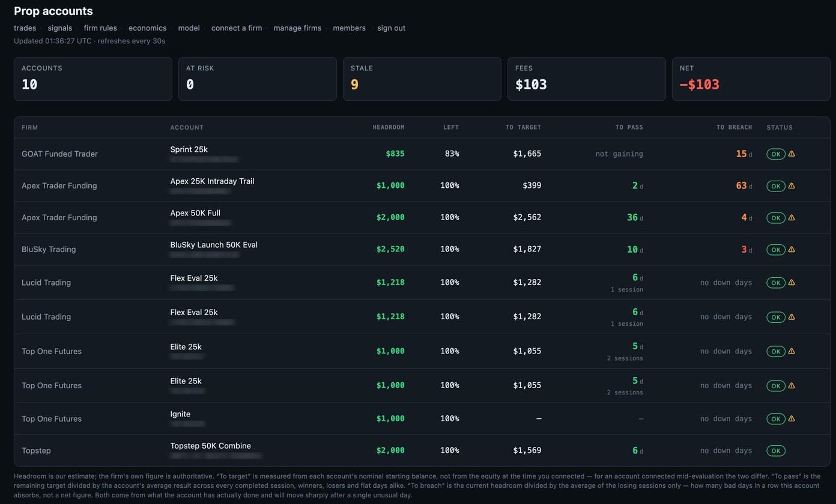Sign out of the dashboard

point(391,28)
